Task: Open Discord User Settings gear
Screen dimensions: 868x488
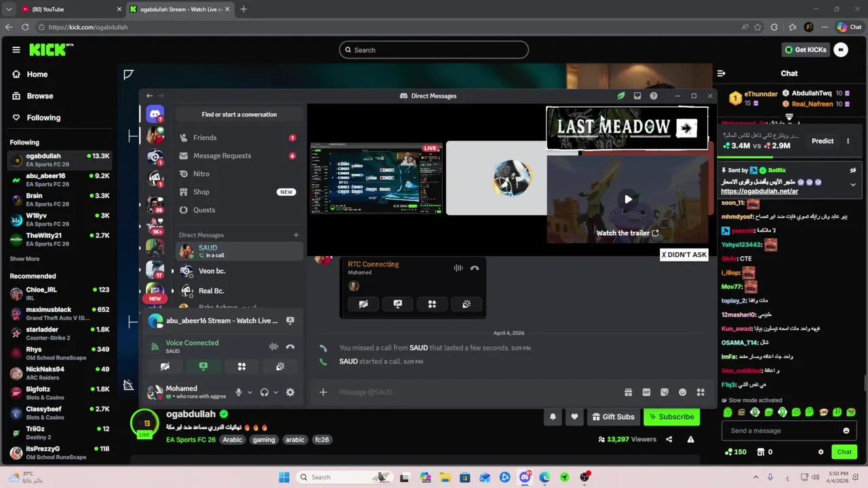Action: pyautogui.click(x=290, y=392)
